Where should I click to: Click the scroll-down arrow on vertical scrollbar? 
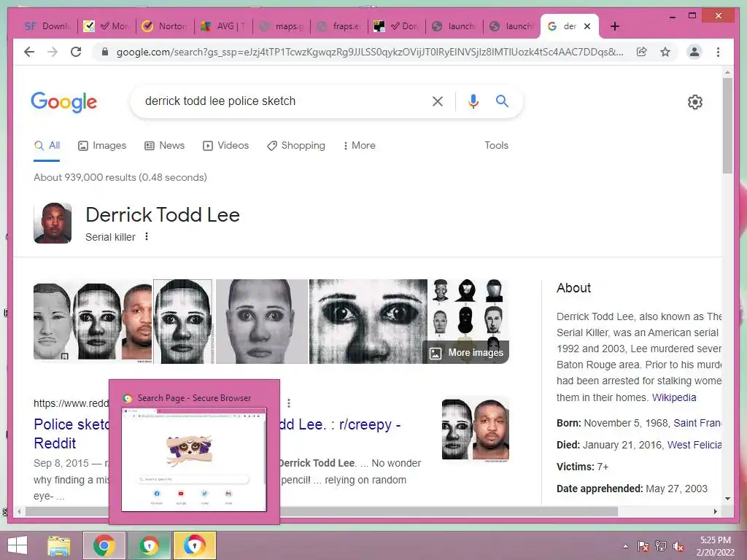[727, 499]
